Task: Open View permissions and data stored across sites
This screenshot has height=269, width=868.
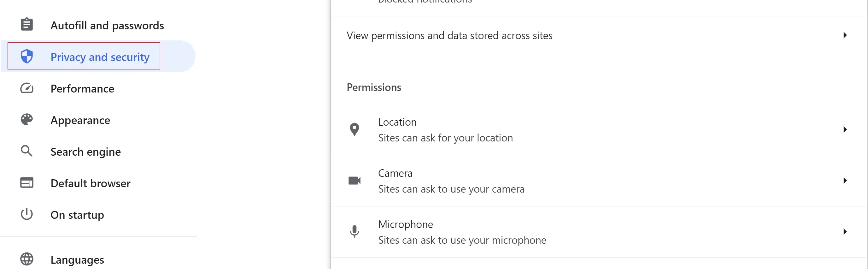Action: point(449,35)
